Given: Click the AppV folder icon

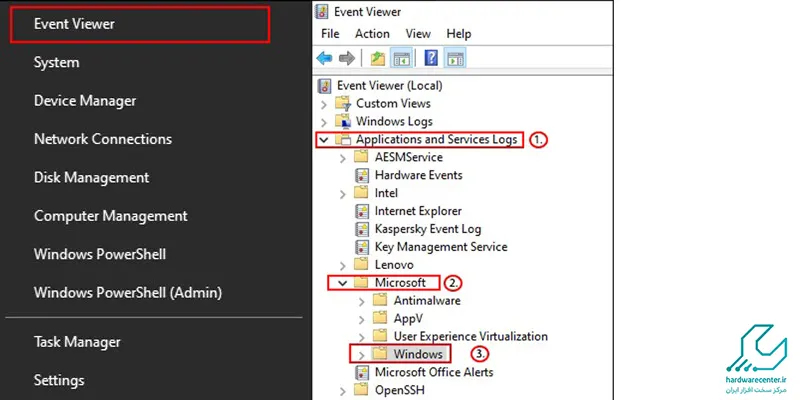Looking at the screenshot, I should [380, 318].
